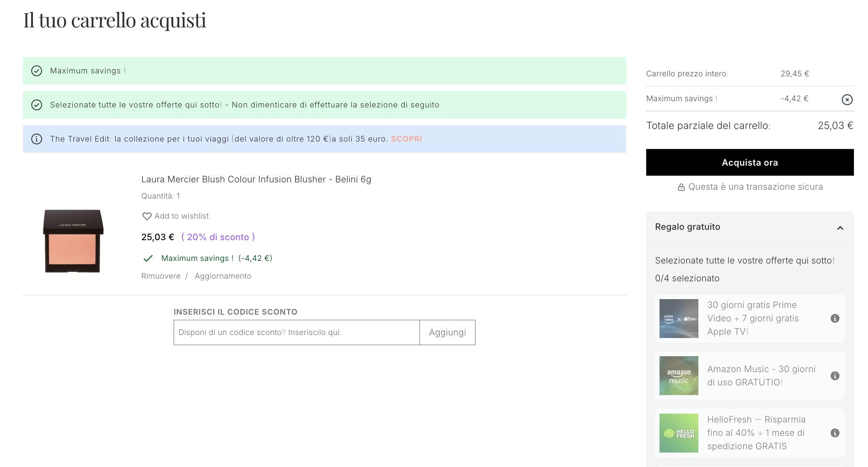868x467 pixels.
Task: Click Add to wishlist text link
Action: click(x=181, y=216)
